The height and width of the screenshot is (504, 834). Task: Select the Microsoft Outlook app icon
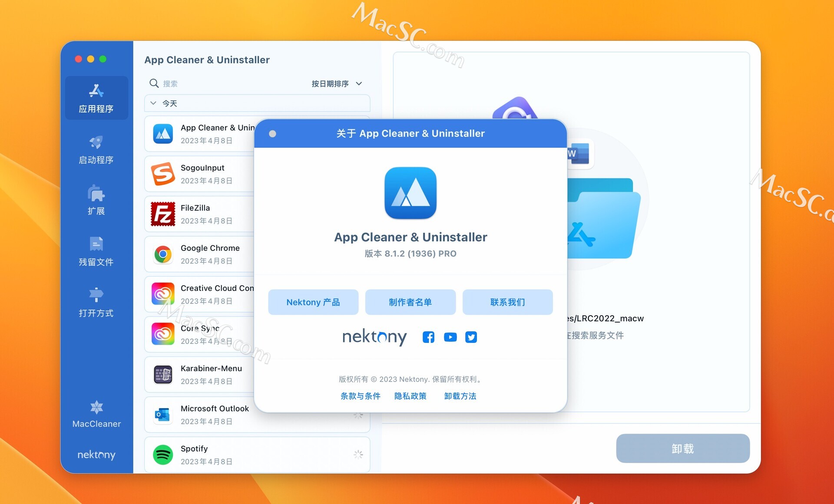[163, 415]
